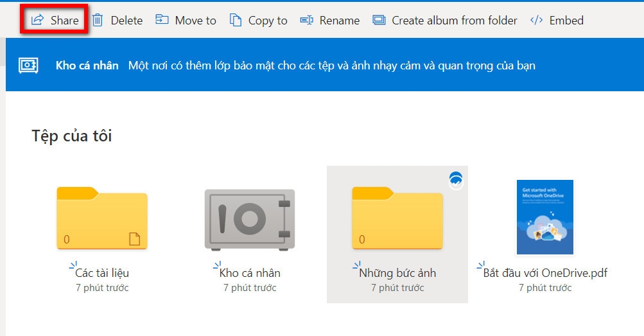Viewport: 644px width, 336px height.
Task: Click the Tệp của tôi heading
Action: click(x=72, y=136)
